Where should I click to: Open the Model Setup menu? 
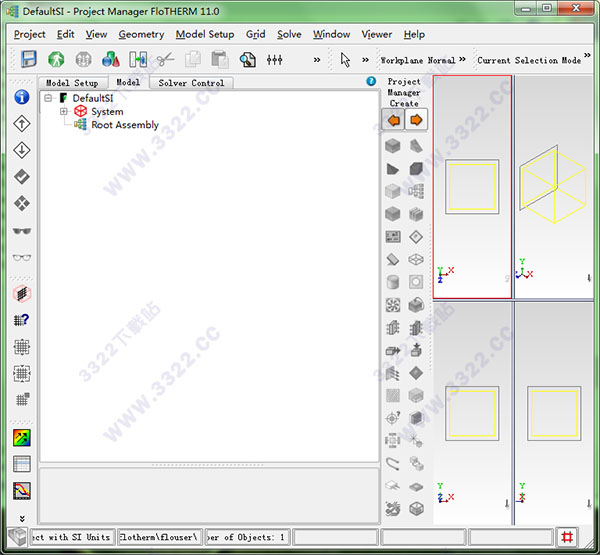point(205,34)
